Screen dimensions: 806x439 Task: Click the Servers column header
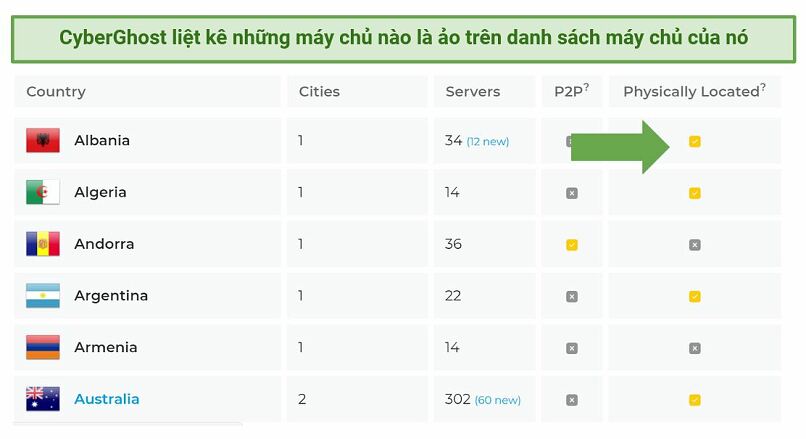pyautogui.click(x=472, y=92)
